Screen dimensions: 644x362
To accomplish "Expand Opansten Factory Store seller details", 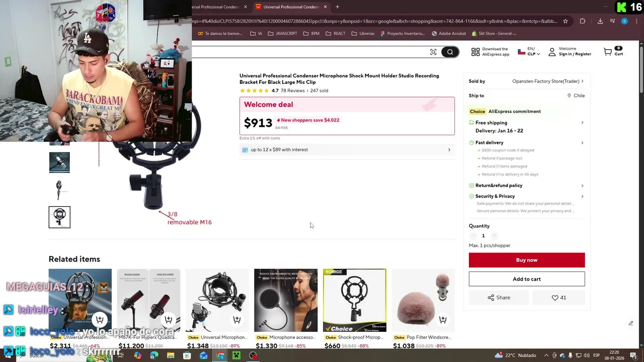I will coord(548,81).
